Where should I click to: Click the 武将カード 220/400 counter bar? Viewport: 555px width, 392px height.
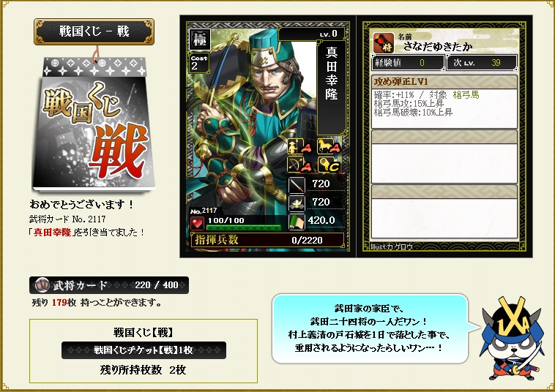(109, 285)
